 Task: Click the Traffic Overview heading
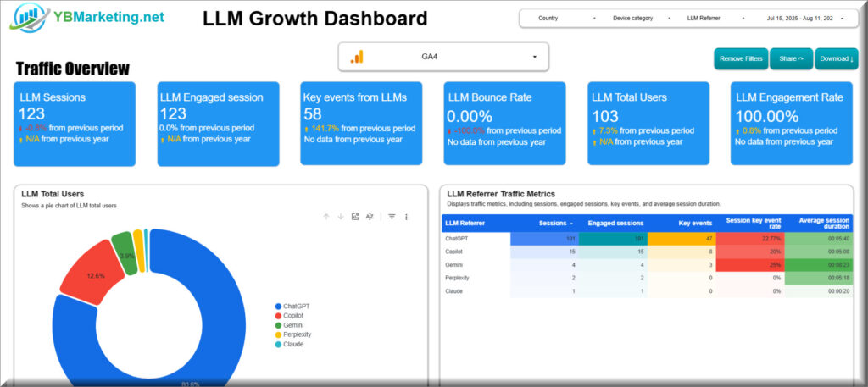[73, 69]
